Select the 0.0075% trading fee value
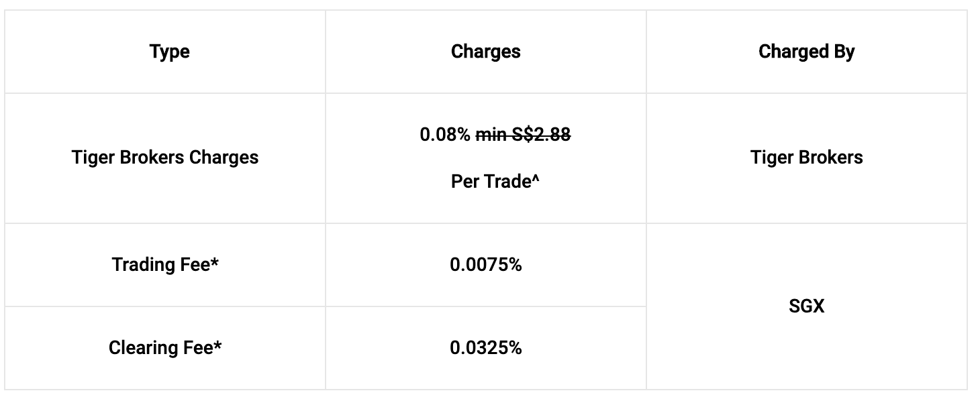This screenshot has height=401, width=980. [485, 265]
